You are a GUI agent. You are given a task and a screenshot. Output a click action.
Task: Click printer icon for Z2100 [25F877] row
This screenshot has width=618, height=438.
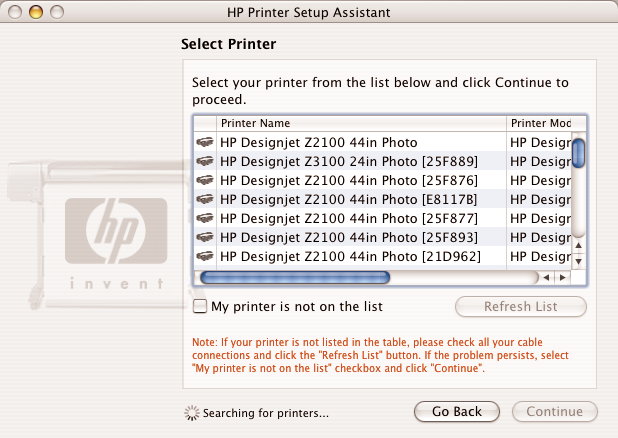pyautogui.click(x=205, y=218)
